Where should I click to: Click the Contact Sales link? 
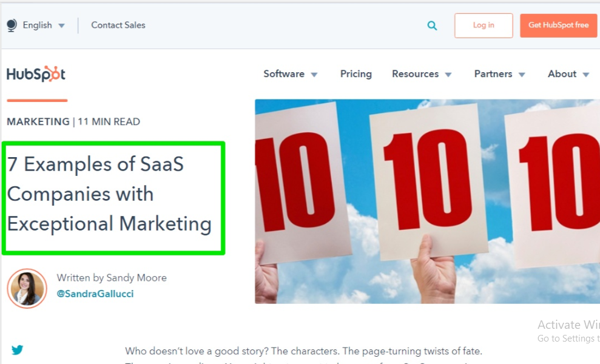coord(118,25)
